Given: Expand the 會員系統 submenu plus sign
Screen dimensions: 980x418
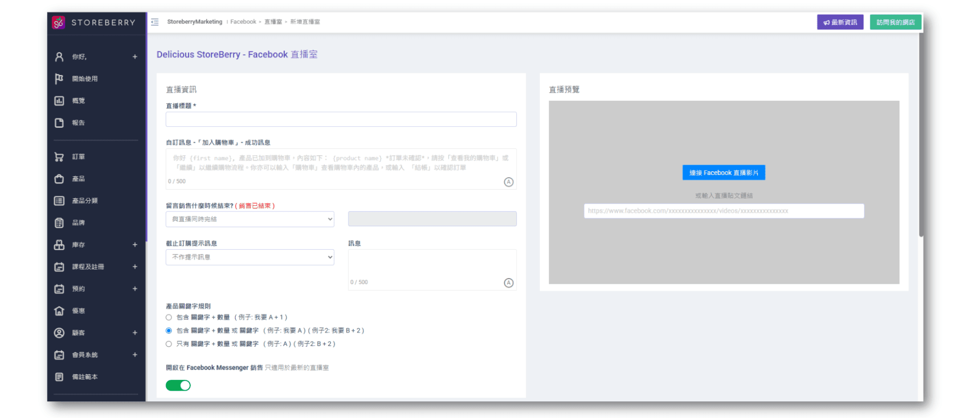Looking at the screenshot, I should (x=135, y=355).
